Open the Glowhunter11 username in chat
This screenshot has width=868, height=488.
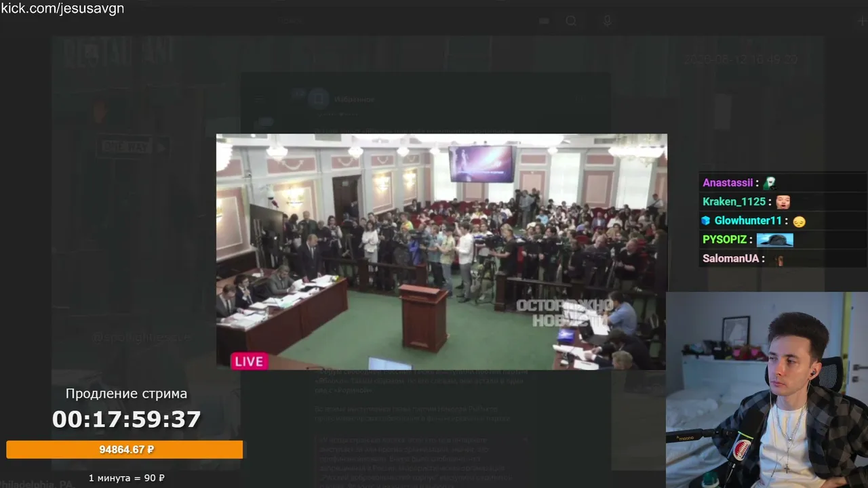tap(749, 221)
